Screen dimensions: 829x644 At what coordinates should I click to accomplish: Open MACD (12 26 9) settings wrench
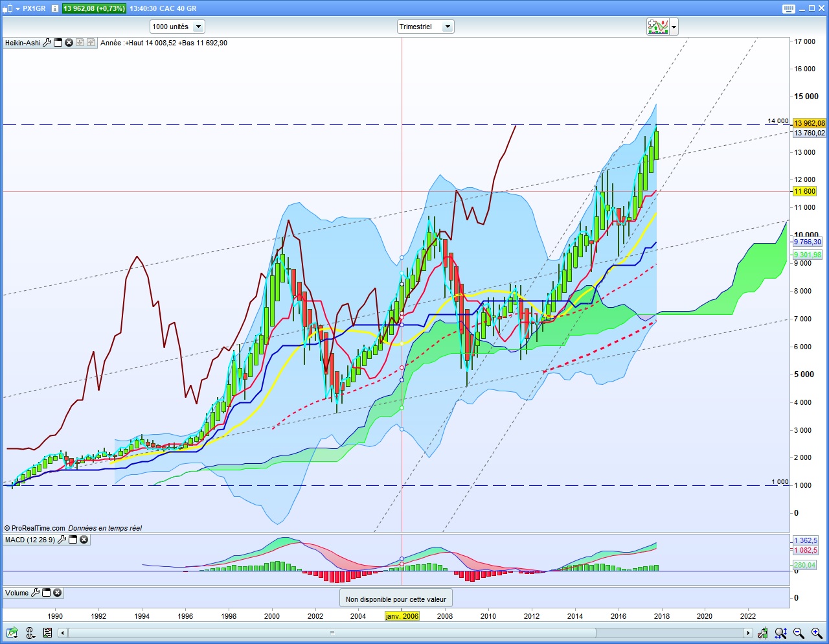(62, 540)
